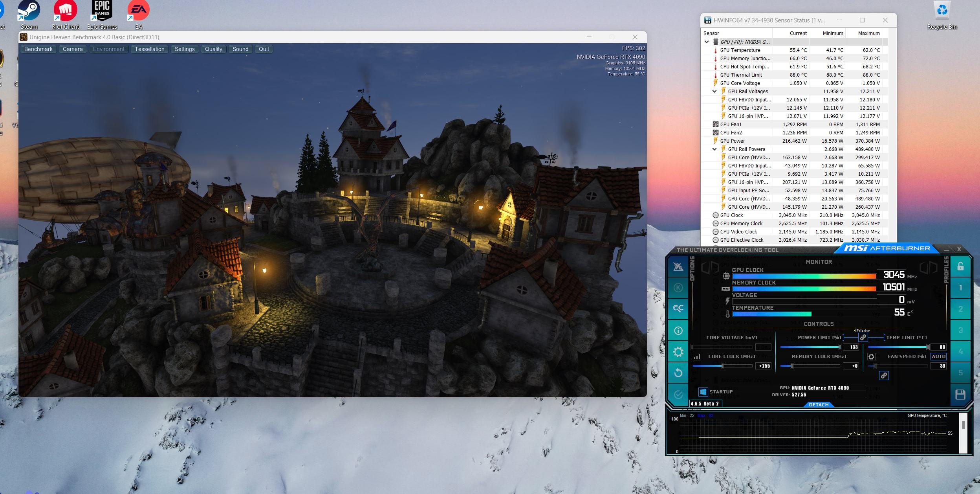Click the GPU Clock sensor icon in HWiNFO
Viewport: 980px width, 494px height.
(715, 215)
